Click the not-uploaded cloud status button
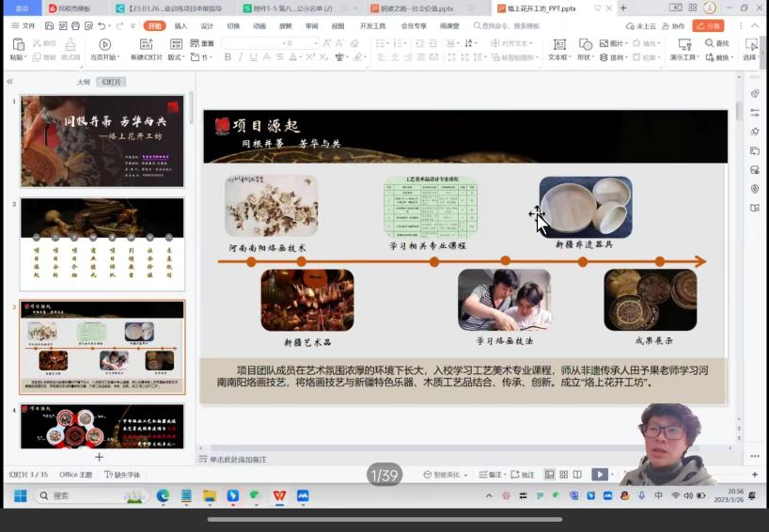This screenshot has height=532, width=769. coord(641,26)
